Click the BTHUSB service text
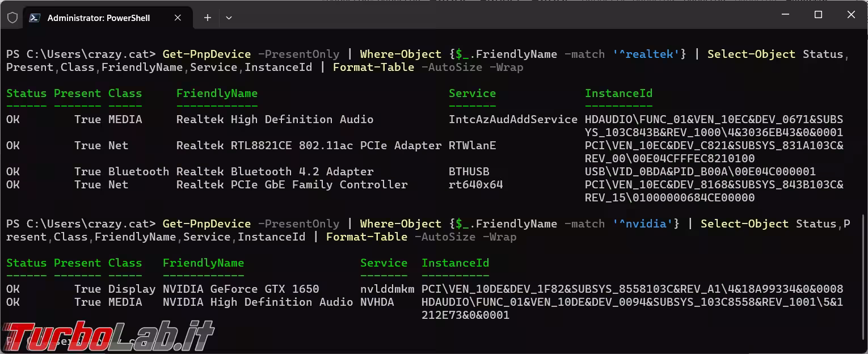Image resolution: width=868 pixels, height=354 pixels. pyautogui.click(x=469, y=171)
